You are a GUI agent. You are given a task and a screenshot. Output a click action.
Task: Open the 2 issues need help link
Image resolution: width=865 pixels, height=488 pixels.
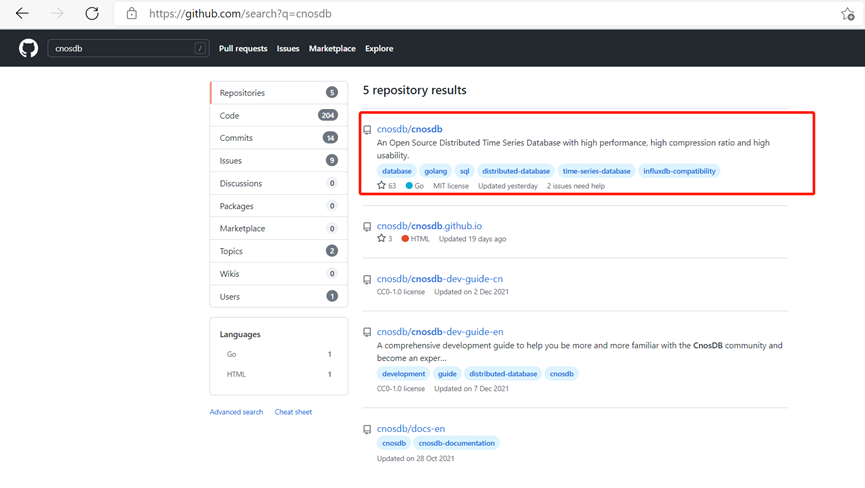[575, 186]
